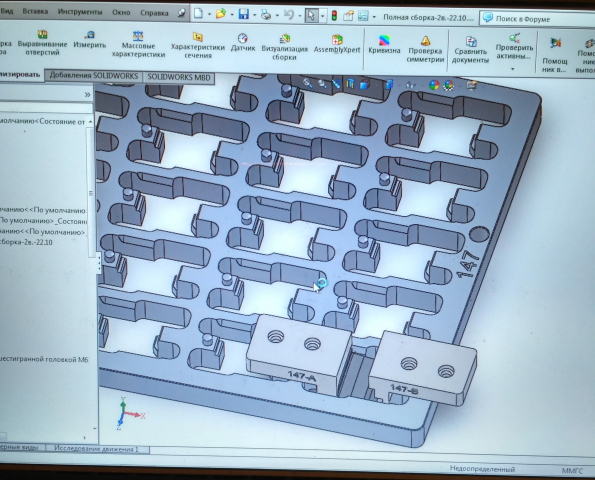The height and width of the screenshot is (480, 595).
Task: Open dropdown next to Print icon
Action: point(277,16)
